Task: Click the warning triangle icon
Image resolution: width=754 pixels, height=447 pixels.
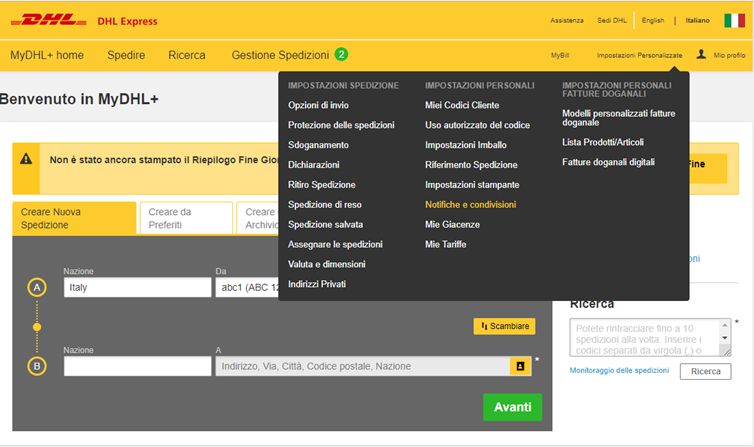Action: coord(26,159)
